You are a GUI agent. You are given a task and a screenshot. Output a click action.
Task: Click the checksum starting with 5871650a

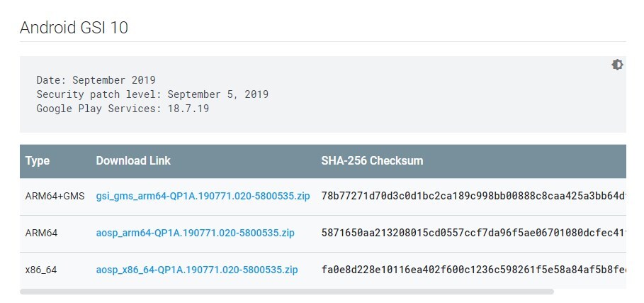point(473,232)
